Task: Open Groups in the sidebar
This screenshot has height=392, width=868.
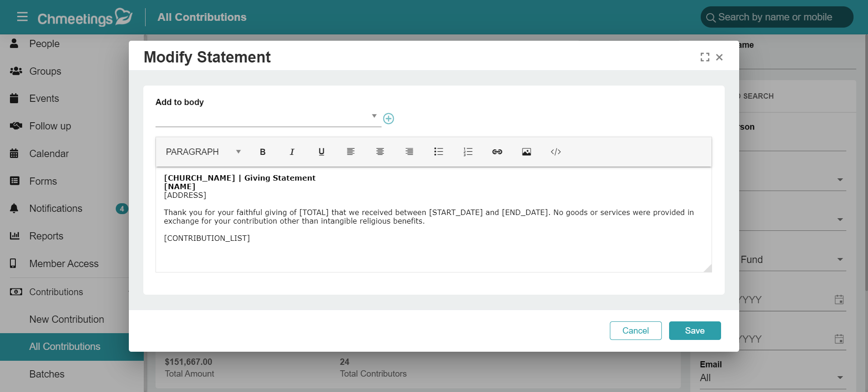Action: click(45, 71)
